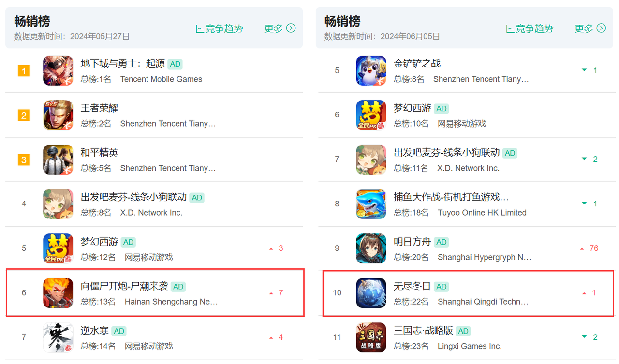
Task: Expand 更多 for the 2024年05月27日 list
Action: (280, 29)
